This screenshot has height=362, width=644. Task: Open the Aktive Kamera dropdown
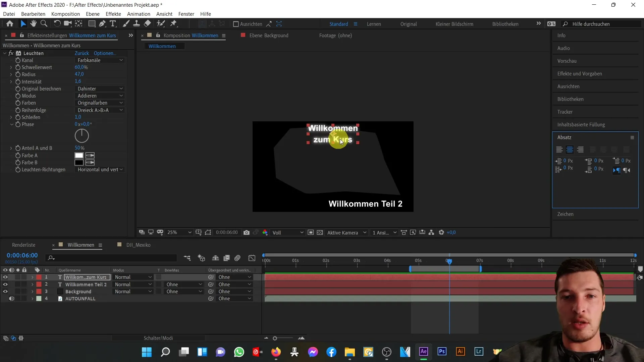(x=346, y=232)
